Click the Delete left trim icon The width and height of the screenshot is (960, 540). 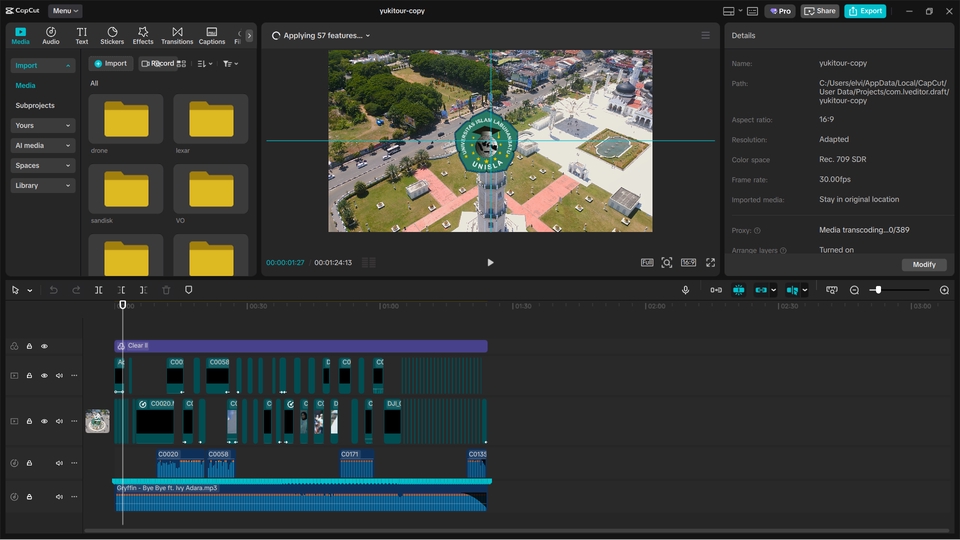point(121,290)
